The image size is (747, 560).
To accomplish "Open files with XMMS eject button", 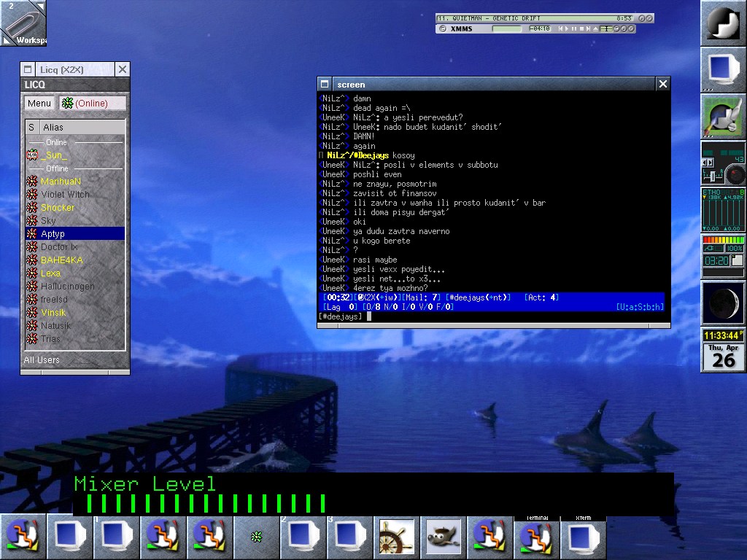I will pyautogui.click(x=595, y=28).
